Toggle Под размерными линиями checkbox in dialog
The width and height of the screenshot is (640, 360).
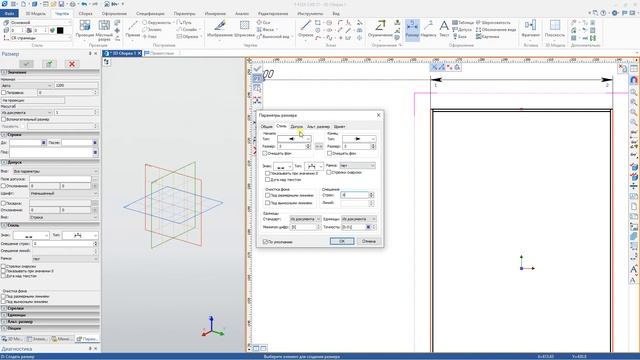[267, 196]
